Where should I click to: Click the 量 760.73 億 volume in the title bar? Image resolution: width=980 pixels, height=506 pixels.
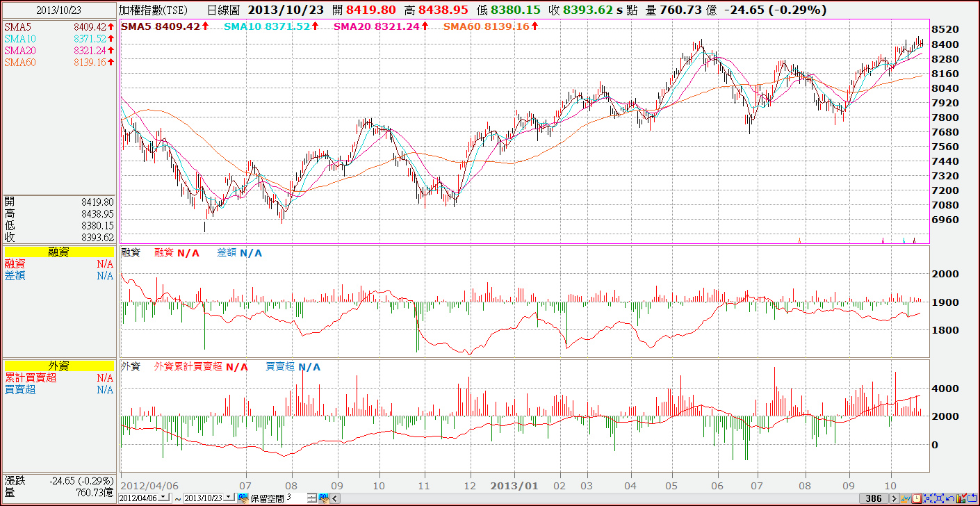[x=680, y=10]
